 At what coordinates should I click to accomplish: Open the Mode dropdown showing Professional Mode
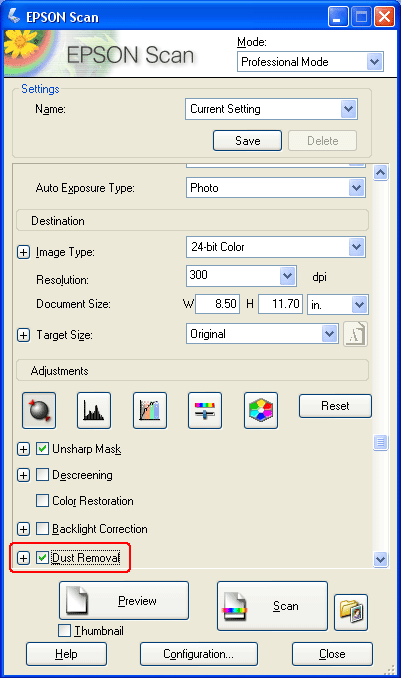tap(310, 62)
